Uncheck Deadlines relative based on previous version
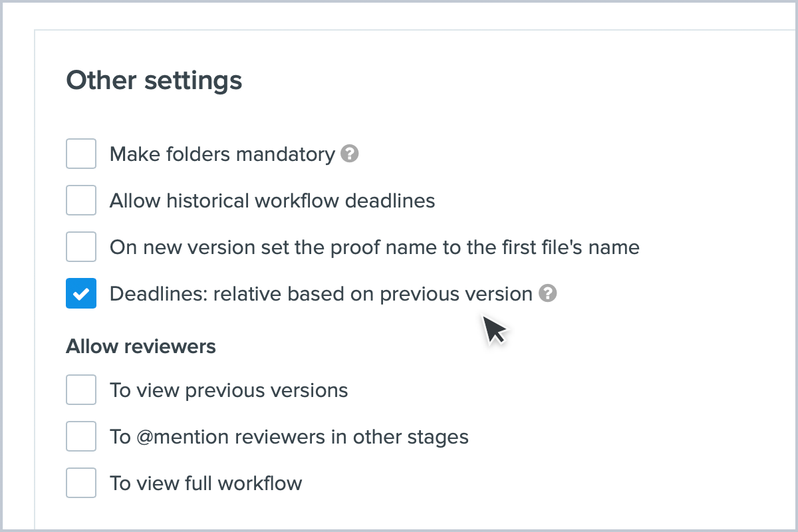The width and height of the screenshot is (798, 532). point(81,293)
